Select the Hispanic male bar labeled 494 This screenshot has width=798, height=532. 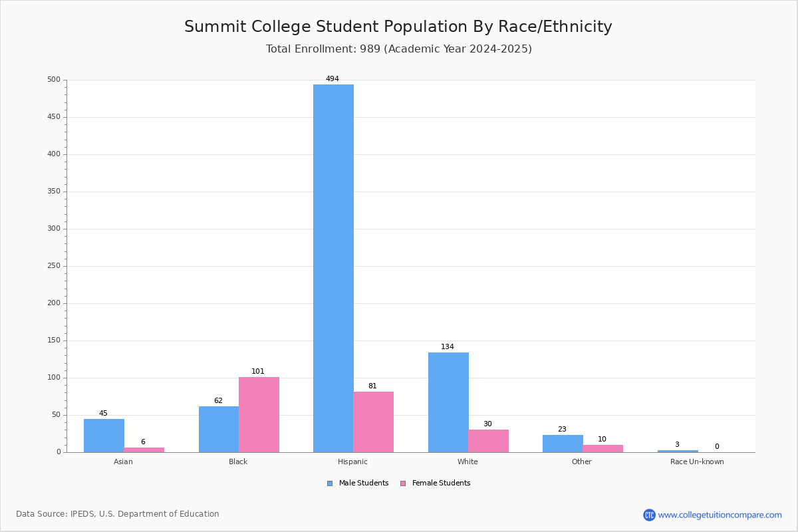point(334,268)
